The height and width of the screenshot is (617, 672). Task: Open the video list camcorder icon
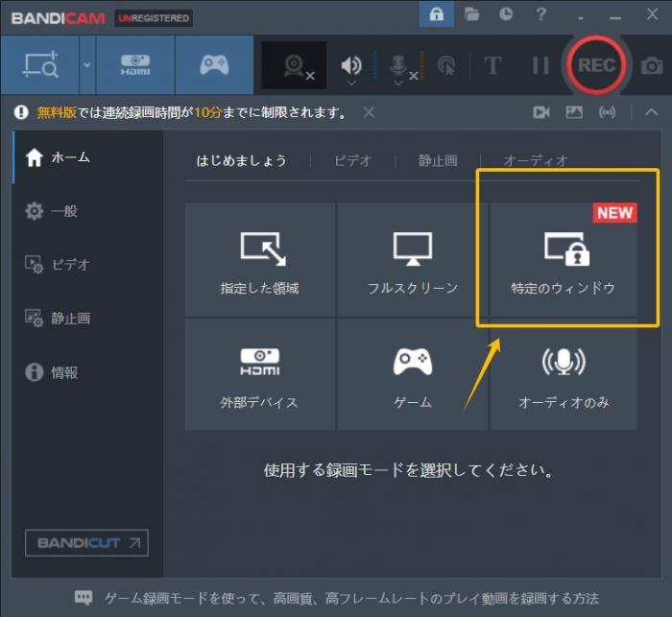point(541,112)
